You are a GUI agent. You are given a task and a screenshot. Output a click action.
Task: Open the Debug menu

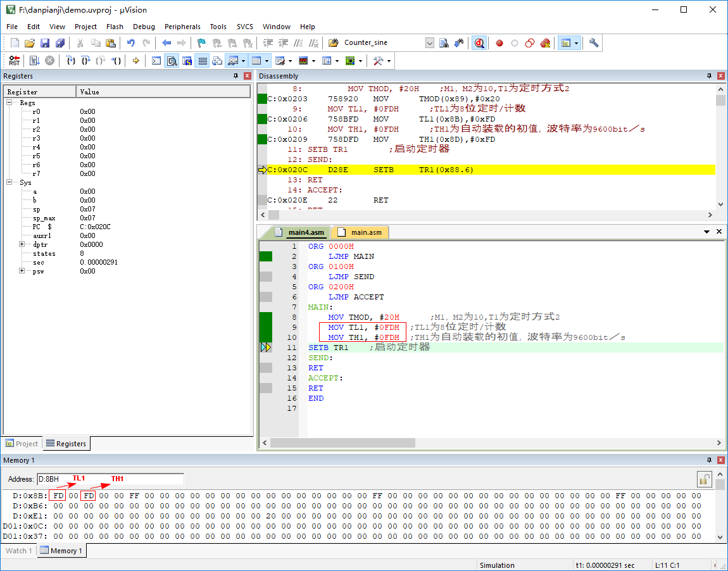[144, 27]
